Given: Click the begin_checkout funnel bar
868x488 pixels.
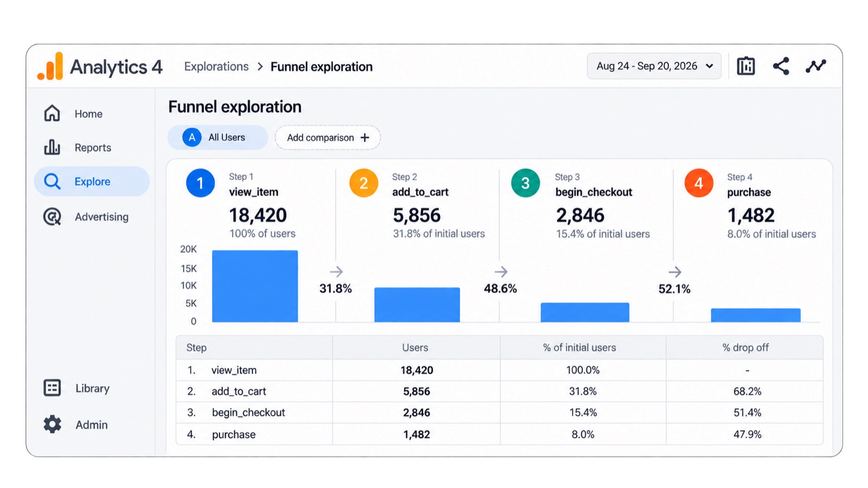Looking at the screenshot, I should [x=585, y=312].
